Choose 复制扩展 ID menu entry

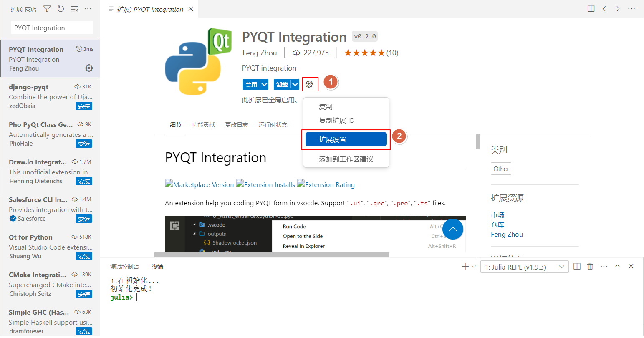336,121
